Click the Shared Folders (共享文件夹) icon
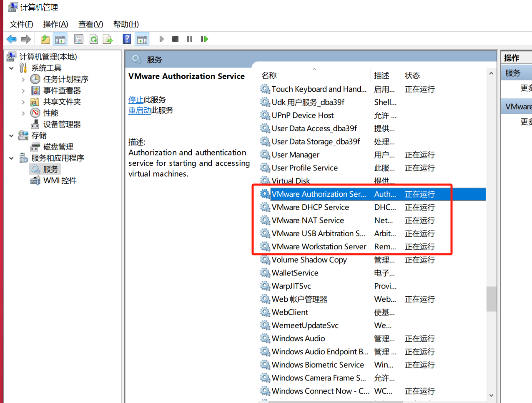 (35, 102)
